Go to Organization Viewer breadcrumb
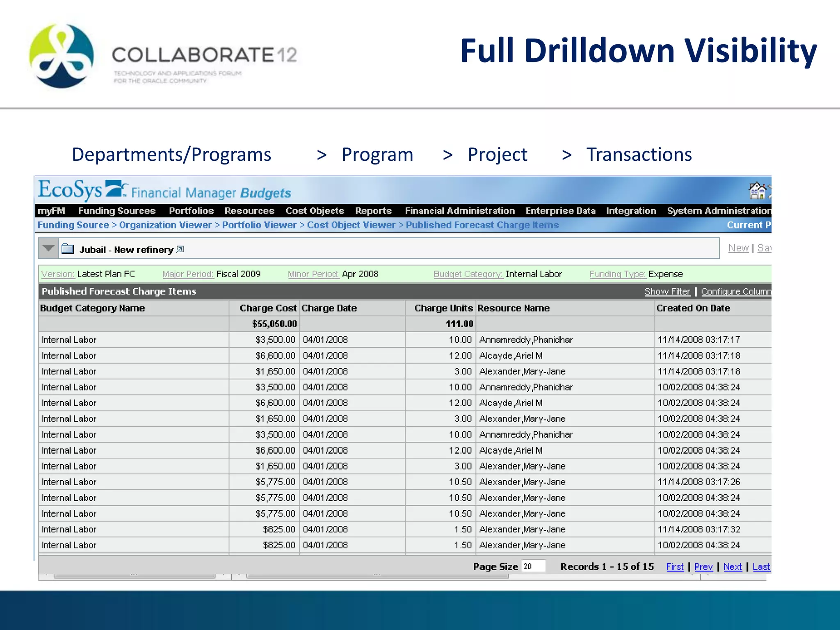 click(x=165, y=225)
